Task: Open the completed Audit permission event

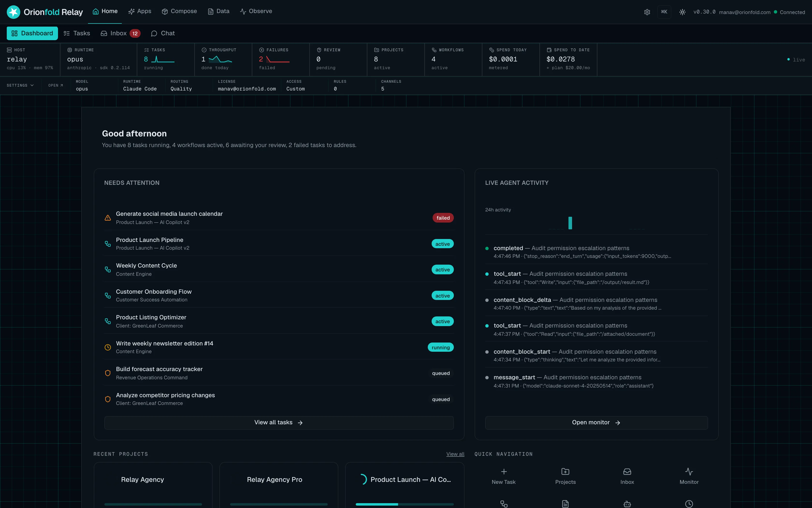Action: click(x=596, y=252)
